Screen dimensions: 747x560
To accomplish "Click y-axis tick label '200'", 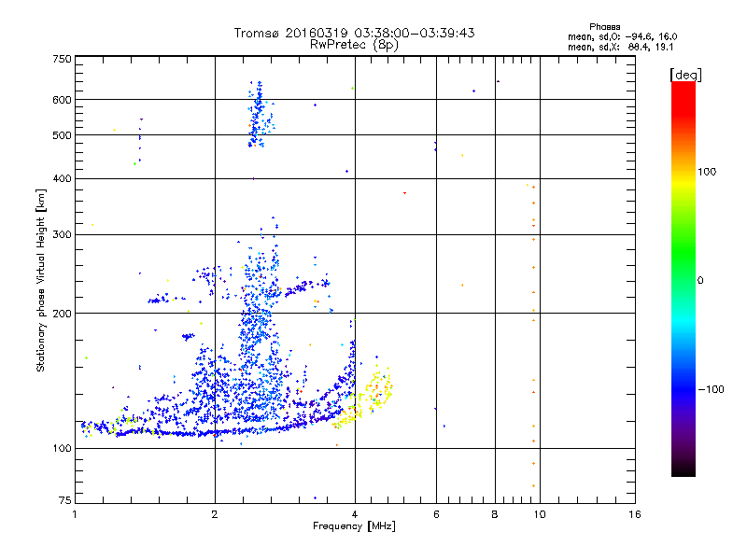I will click(62, 314).
